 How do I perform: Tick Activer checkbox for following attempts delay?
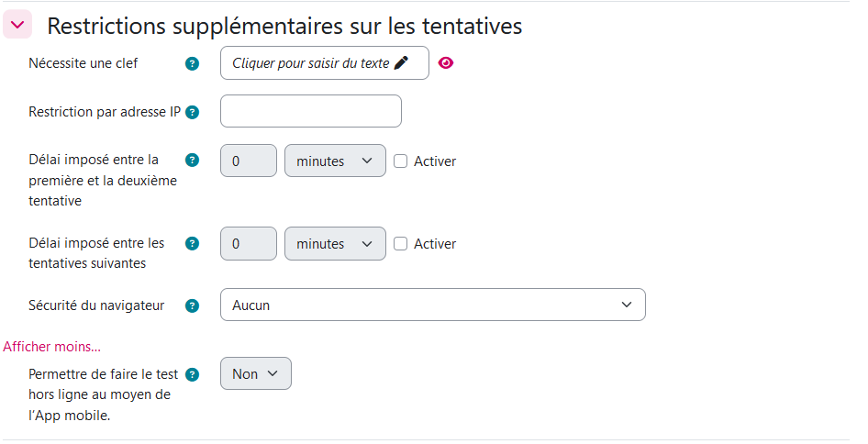(400, 244)
